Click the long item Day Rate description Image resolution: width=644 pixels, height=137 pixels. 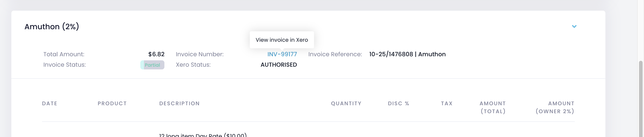point(203,135)
